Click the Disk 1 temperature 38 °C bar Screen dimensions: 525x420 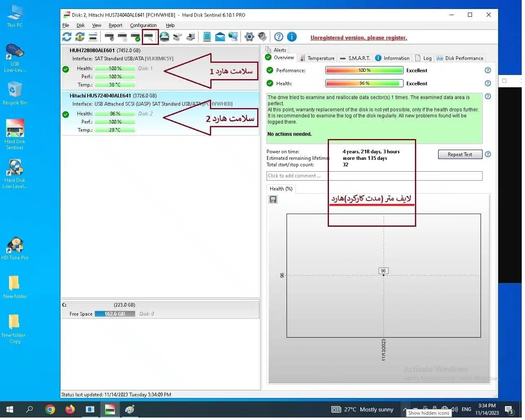(x=115, y=85)
